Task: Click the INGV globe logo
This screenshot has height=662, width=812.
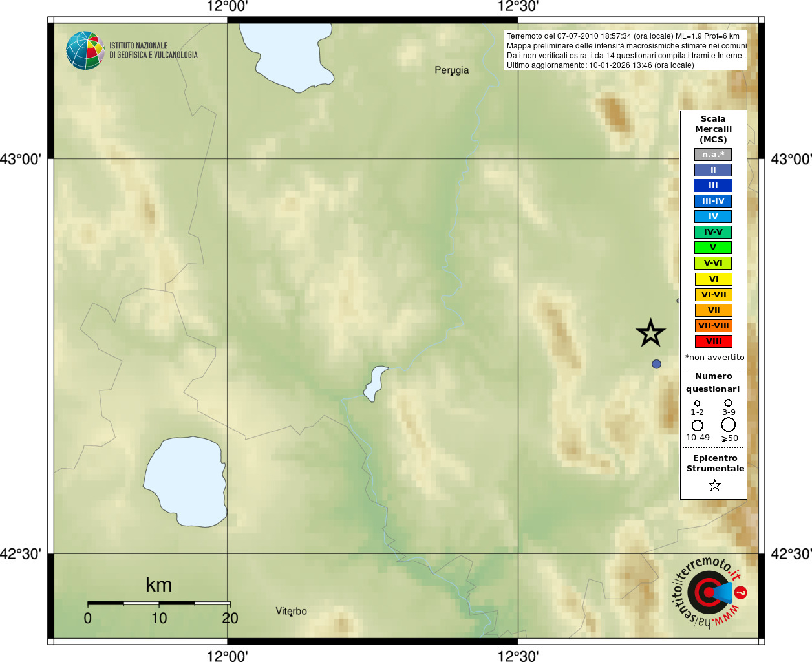Action: 85,50
